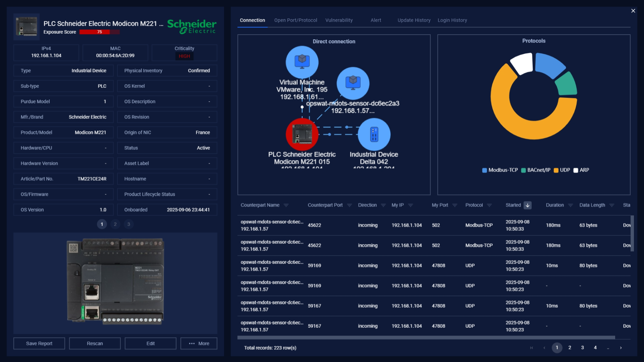Click the Edit button

(151, 343)
